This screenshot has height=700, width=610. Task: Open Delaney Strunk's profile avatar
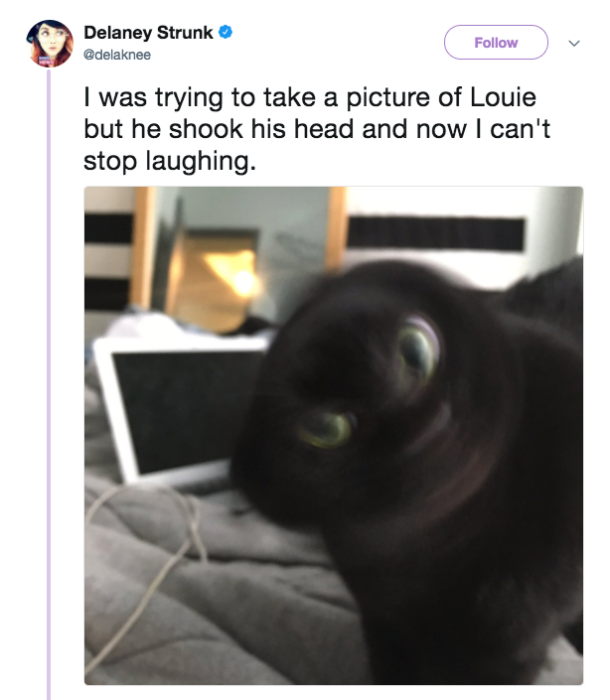click(x=50, y=44)
